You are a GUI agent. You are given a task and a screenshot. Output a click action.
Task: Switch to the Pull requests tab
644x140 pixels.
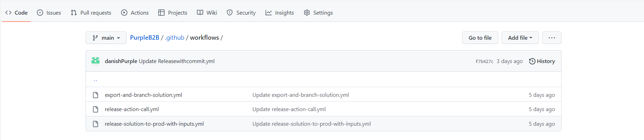(x=91, y=13)
